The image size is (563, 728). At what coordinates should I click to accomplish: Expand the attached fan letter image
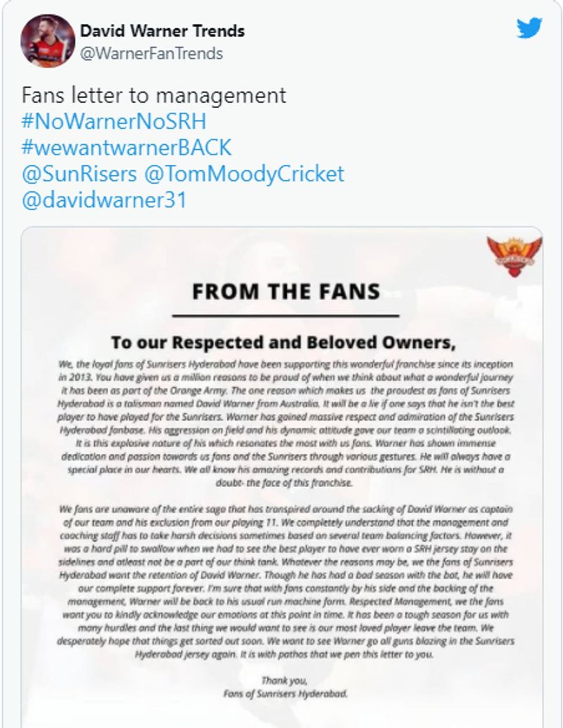[x=281, y=484]
